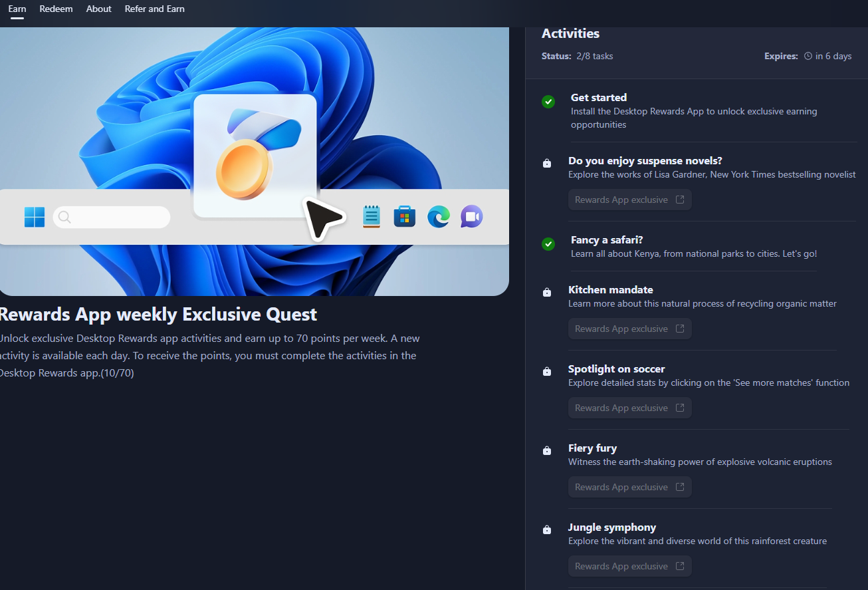Go to the About tab
Image resolution: width=868 pixels, height=590 pixels.
[99, 9]
